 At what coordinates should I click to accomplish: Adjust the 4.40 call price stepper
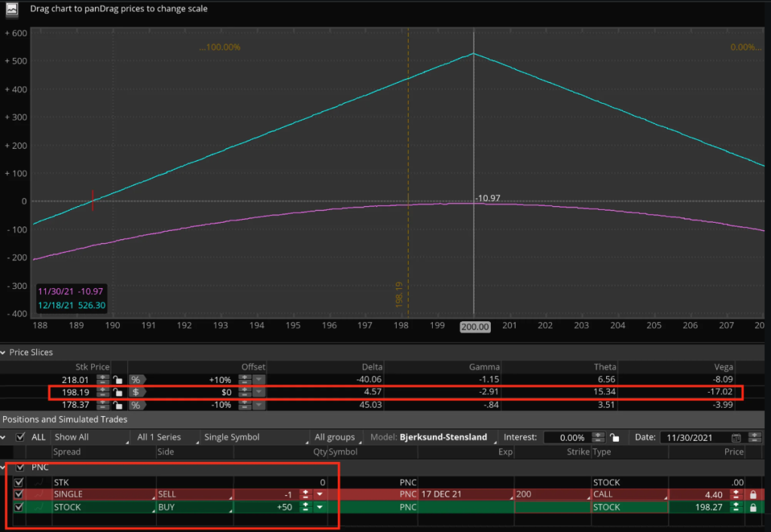pyautogui.click(x=736, y=494)
